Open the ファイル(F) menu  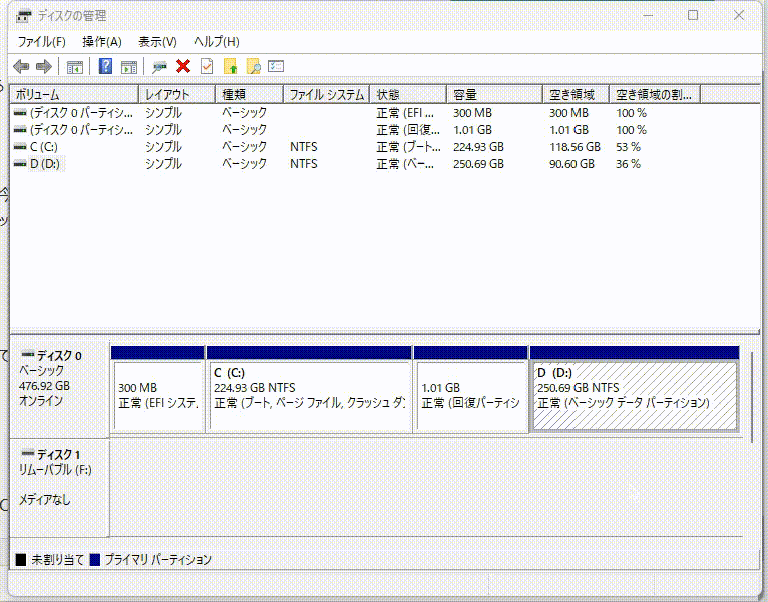(x=41, y=42)
